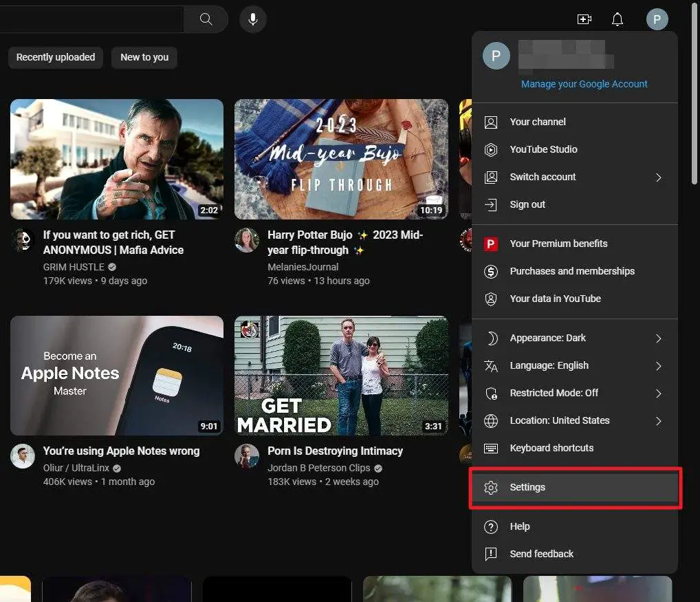Click the Your data shield icon
Screen dimensions: 700x602
[491, 299]
